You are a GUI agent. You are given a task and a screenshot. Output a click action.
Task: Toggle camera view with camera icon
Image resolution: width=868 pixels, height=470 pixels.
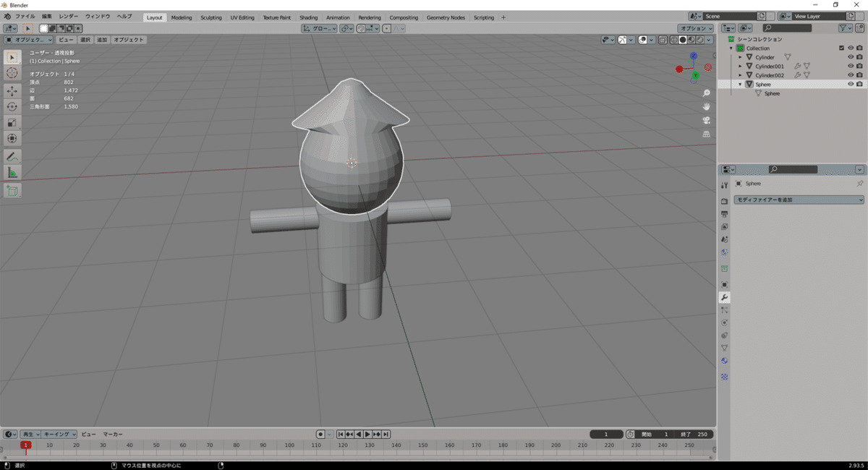pyautogui.click(x=706, y=120)
